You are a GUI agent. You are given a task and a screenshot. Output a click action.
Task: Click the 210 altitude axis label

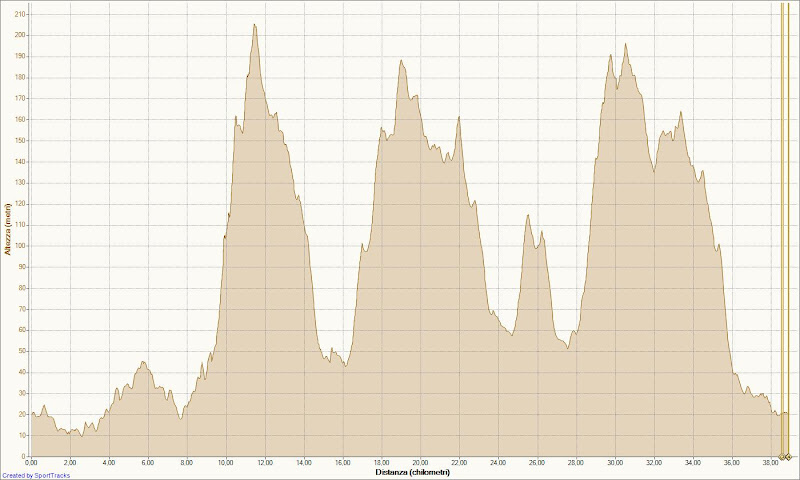pyautogui.click(x=20, y=14)
